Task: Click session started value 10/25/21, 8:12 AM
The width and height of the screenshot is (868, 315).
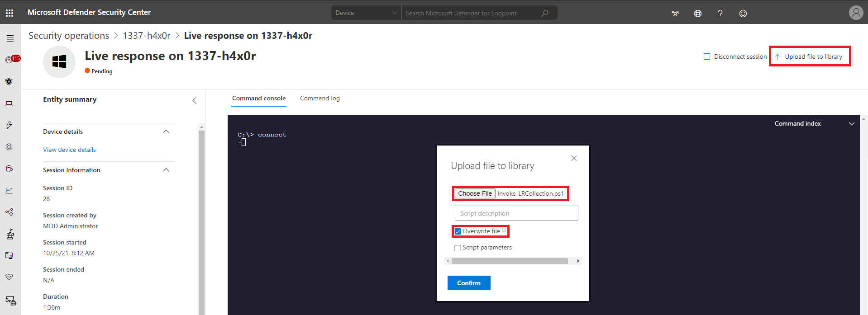Action: 69,253
